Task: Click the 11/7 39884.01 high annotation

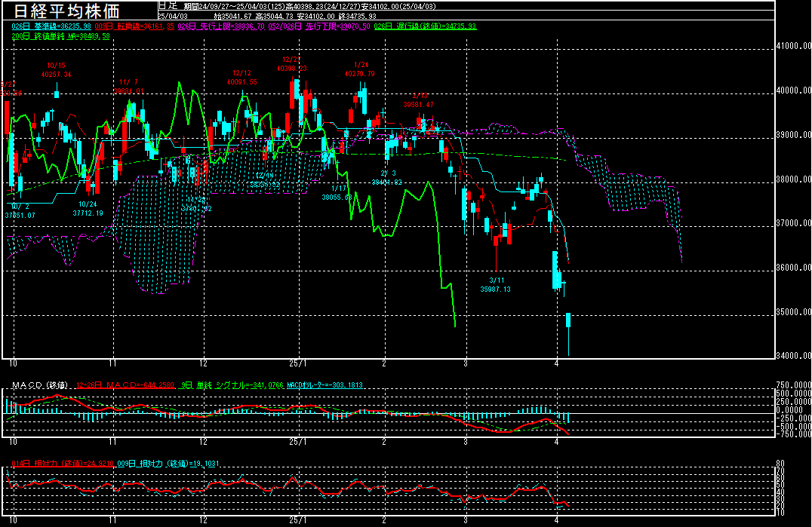Action: pyautogui.click(x=128, y=87)
